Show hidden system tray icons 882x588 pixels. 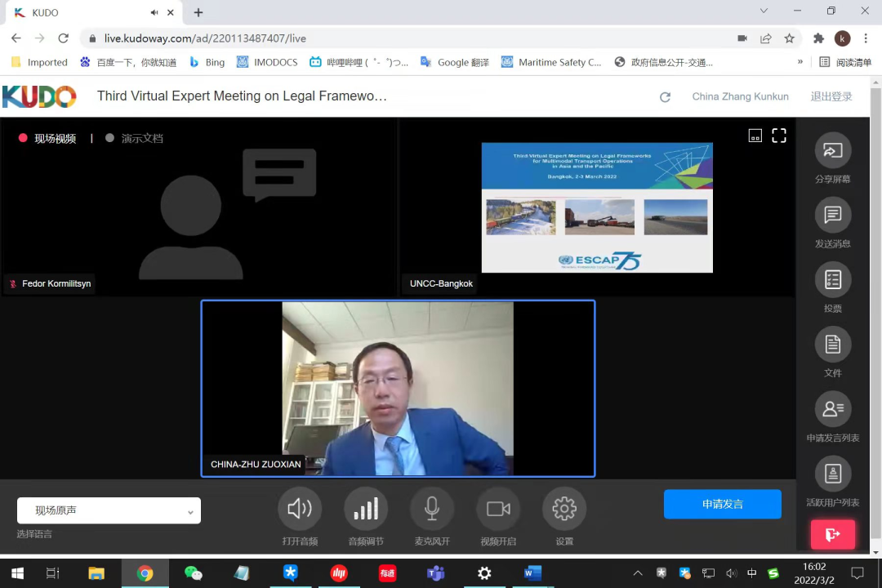[638, 573]
